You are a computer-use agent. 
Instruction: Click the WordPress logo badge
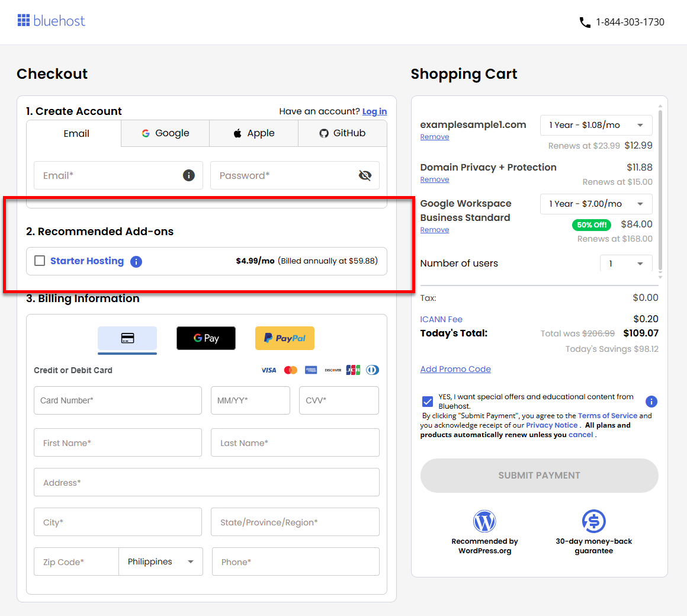(484, 521)
